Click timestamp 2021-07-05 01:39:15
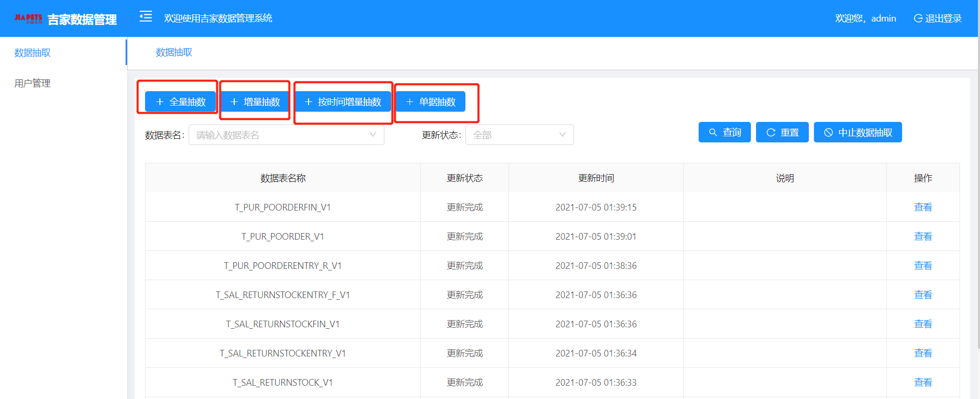980x399 pixels. click(596, 207)
